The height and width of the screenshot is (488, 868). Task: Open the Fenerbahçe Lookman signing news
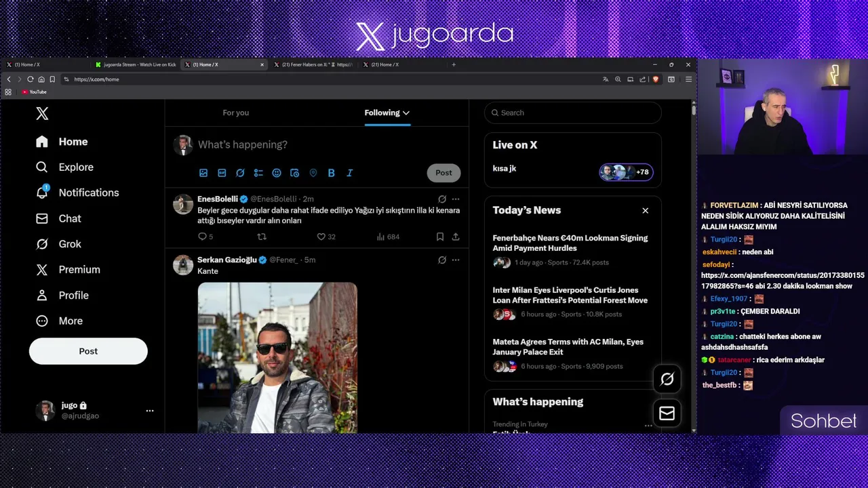[573, 250]
